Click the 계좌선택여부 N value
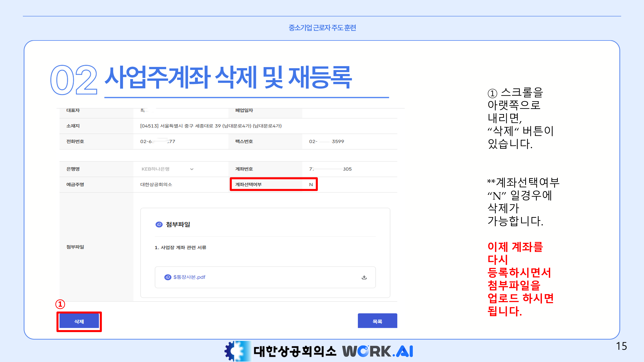 point(311,185)
